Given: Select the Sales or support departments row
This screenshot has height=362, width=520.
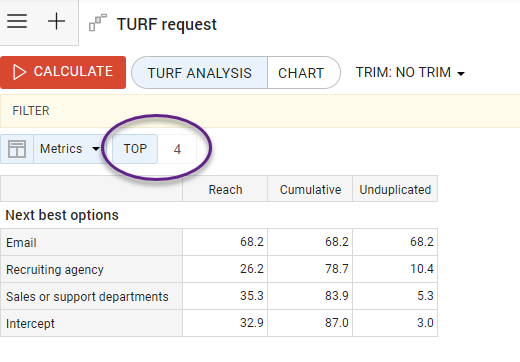Looking at the screenshot, I should point(91,296).
